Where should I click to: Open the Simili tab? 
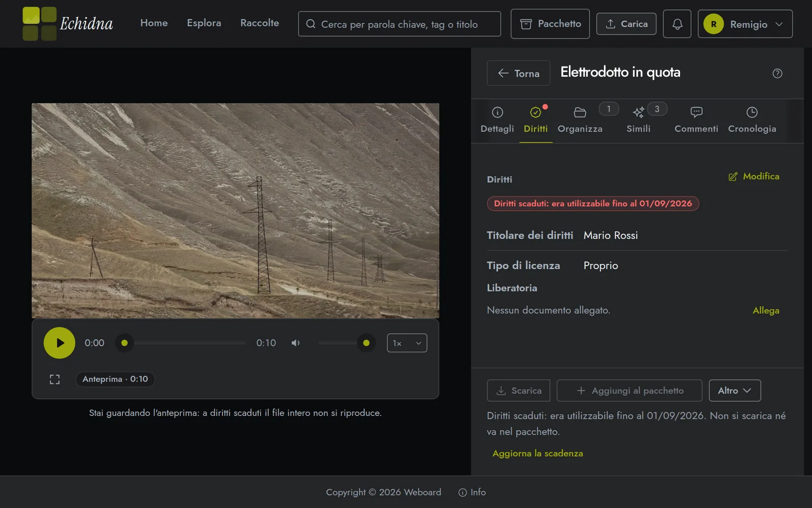638,120
